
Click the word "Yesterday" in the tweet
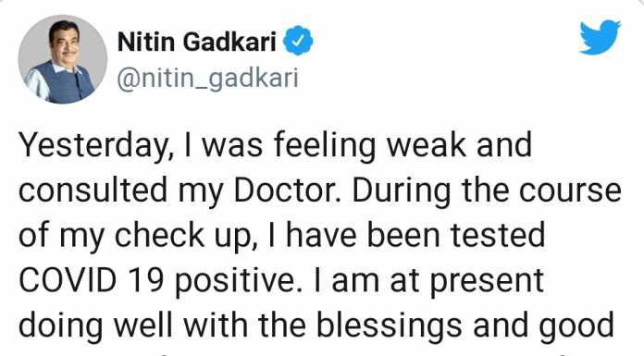coord(93,146)
